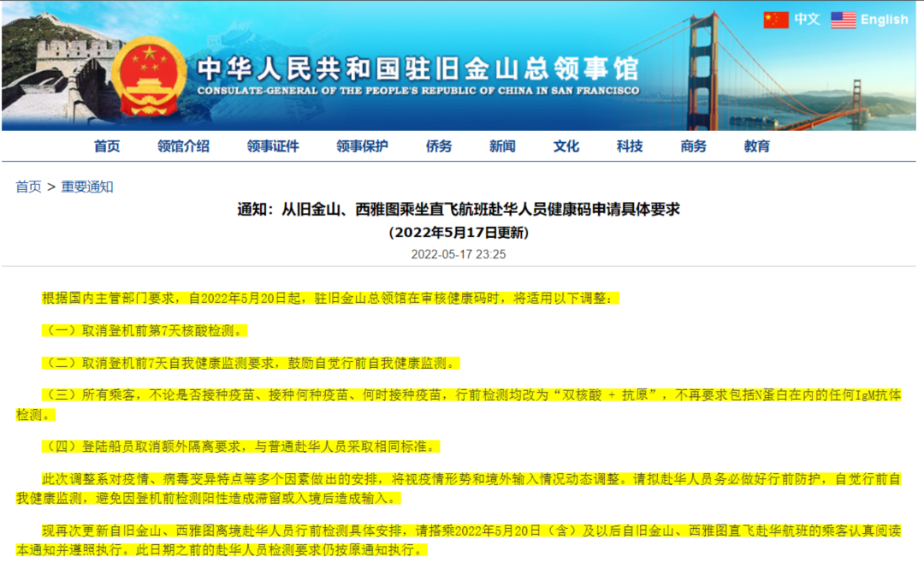Select 科技 in the navigation bar
Viewport: 924px width, 569px height.
630,146
